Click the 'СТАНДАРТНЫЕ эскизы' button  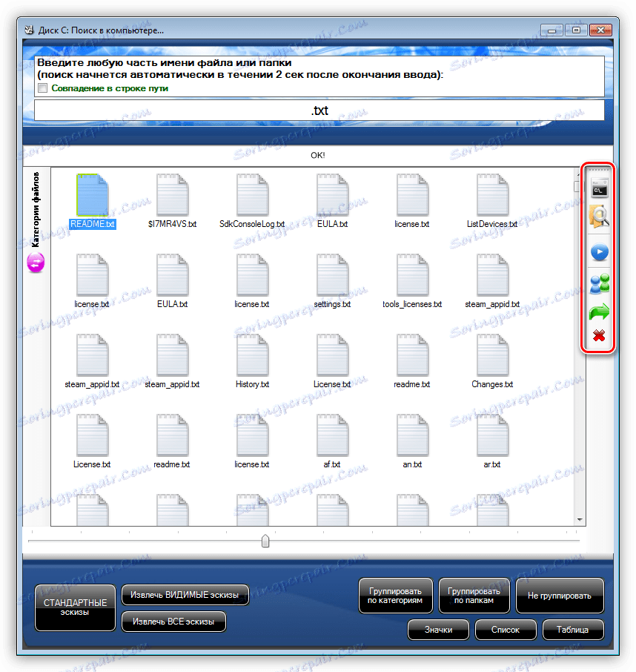(75, 607)
